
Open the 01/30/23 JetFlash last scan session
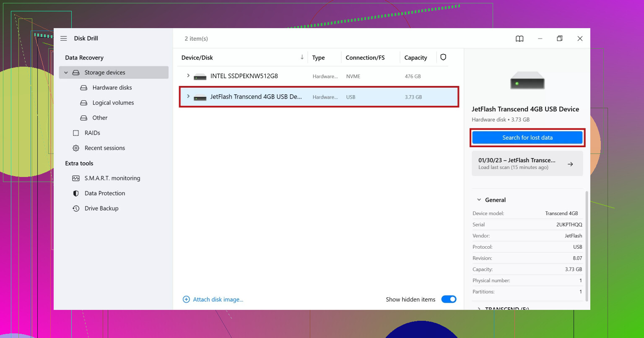(x=527, y=163)
